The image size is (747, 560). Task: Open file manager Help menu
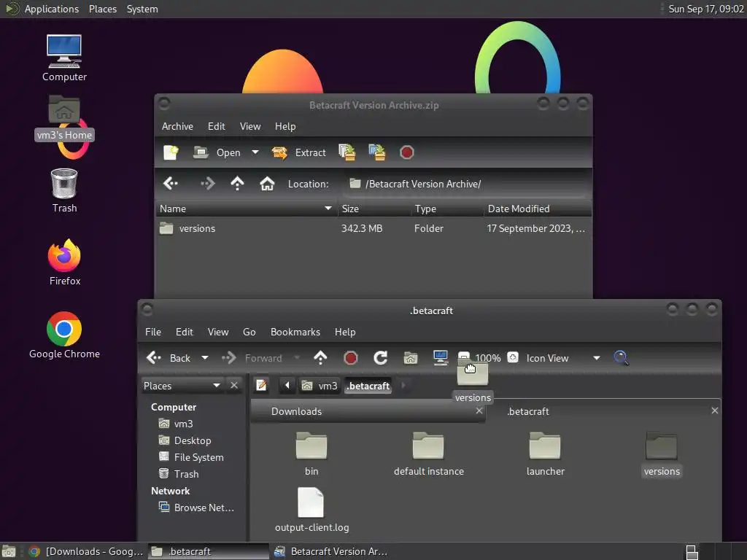(x=345, y=332)
